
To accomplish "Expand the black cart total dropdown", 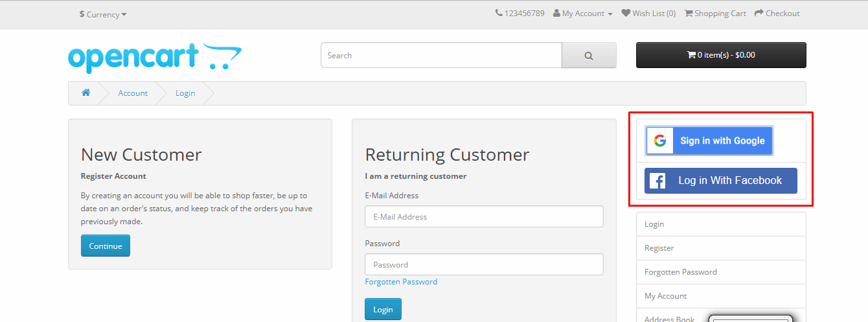I will coord(721,55).
